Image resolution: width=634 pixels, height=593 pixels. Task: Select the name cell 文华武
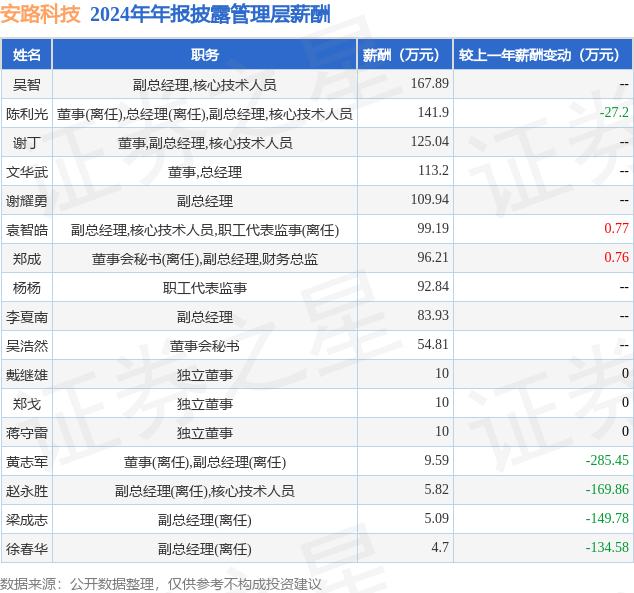pyautogui.click(x=27, y=172)
